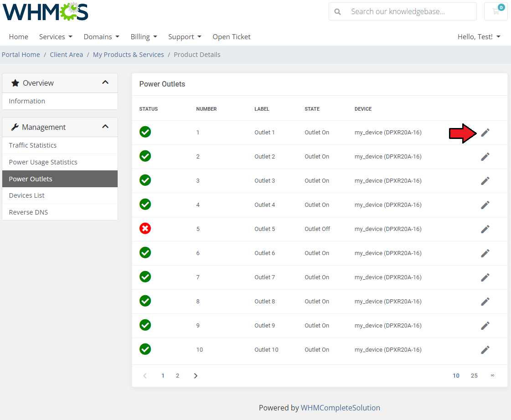511x420 pixels.
Task: Edit Outlet 9 with the pencil icon
Action: [485, 326]
